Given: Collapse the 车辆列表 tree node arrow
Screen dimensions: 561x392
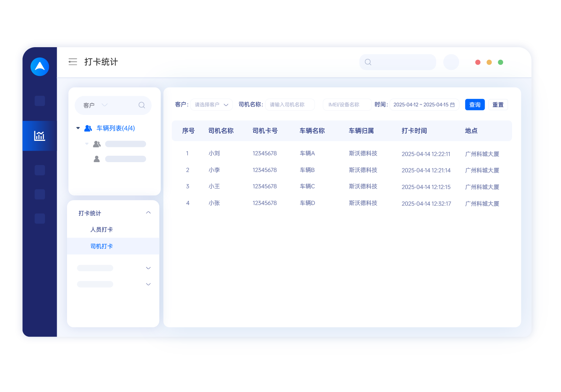Looking at the screenshot, I should point(78,128).
